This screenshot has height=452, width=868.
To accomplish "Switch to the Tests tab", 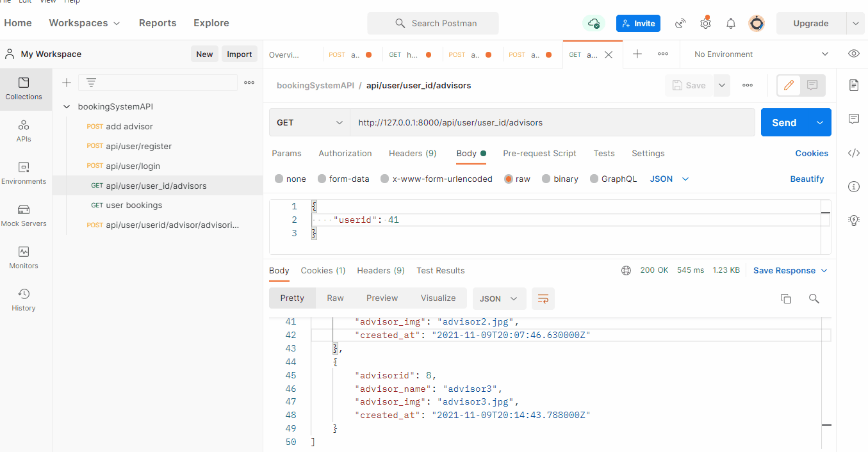I will pos(604,154).
